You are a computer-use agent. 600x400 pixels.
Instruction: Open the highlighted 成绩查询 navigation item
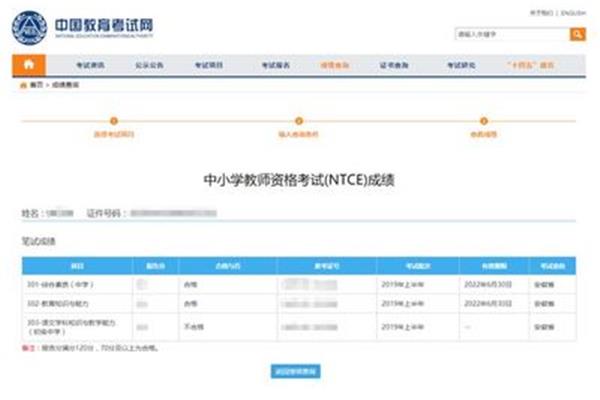point(335,65)
